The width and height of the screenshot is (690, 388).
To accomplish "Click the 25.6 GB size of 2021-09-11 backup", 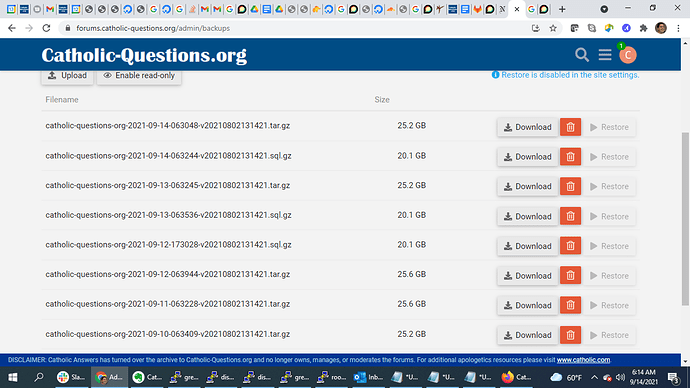I will coord(411,304).
